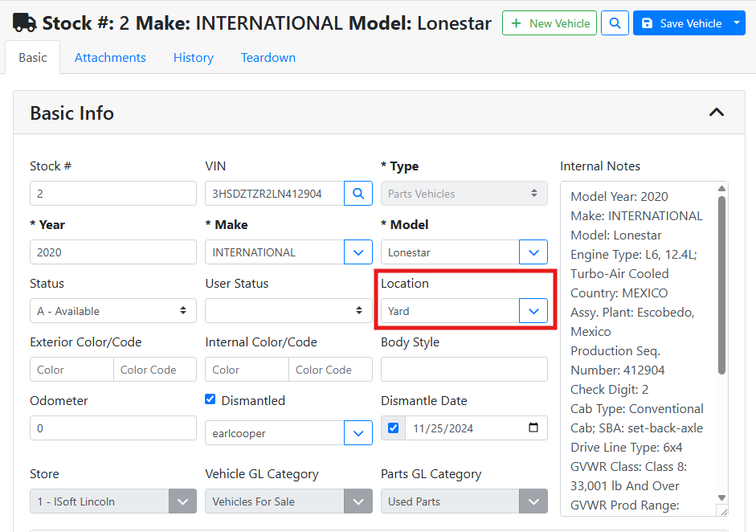Open the Make dropdown arrow
Image resolution: width=756 pixels, height=532 pixels.
(x=358, y=252)
